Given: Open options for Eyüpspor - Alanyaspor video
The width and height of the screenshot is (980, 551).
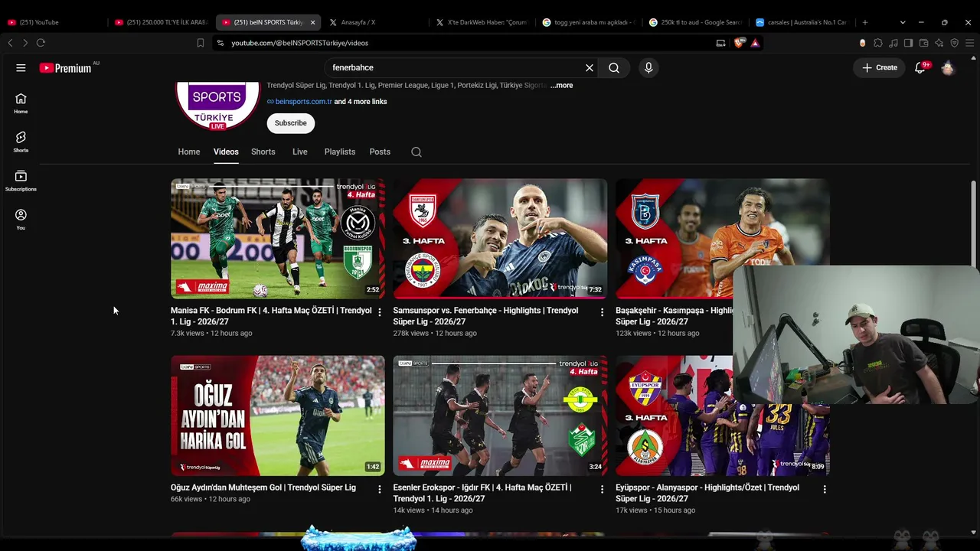Looking at the screenshot, I should pos(825,489).
